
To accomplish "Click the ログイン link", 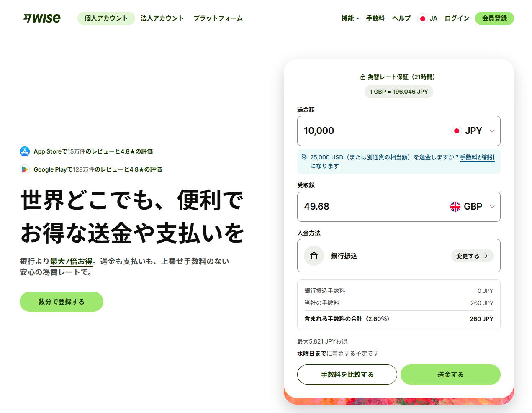I will click(457, 18).
